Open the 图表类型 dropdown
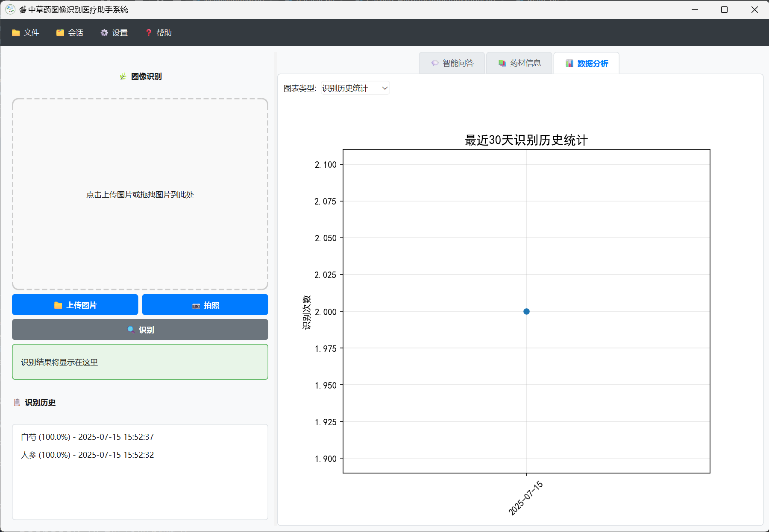This screenshot has width=769, height=532. 355,88
